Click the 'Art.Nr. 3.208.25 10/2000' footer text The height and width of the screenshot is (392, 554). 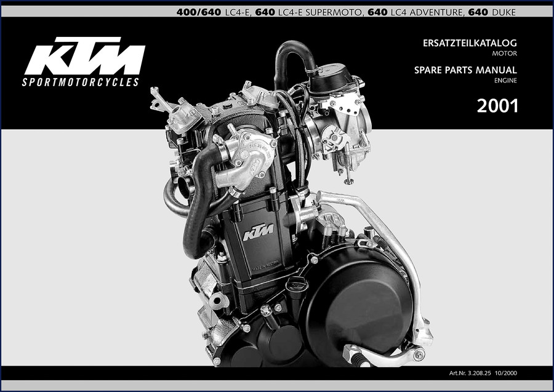coord(483,373)
